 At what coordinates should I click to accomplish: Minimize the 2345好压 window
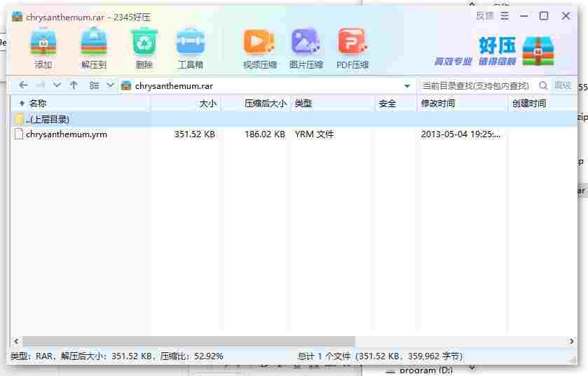524,16
